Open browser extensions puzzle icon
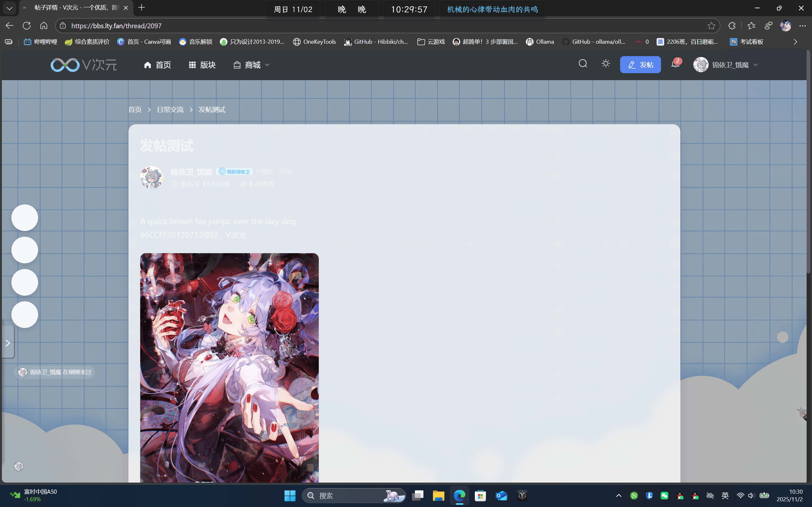Image resolution: width=812 pixels, height=507 pixels. (x=732, y=26)
